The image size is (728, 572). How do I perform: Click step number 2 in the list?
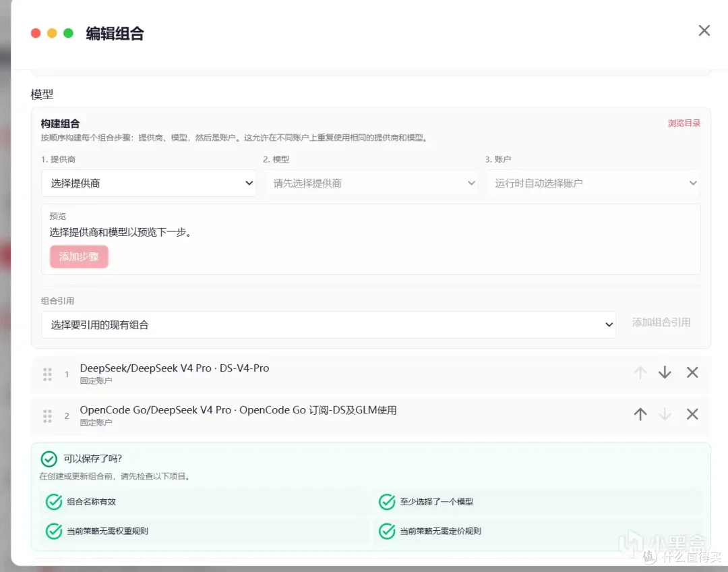[x=67, y=416]
